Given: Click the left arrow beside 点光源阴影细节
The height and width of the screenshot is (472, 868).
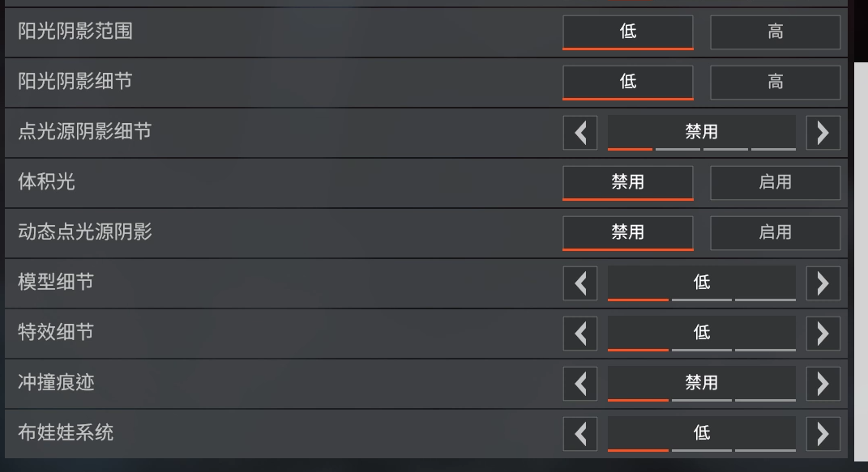Looking at the screenshot, I should click(580, 132).
